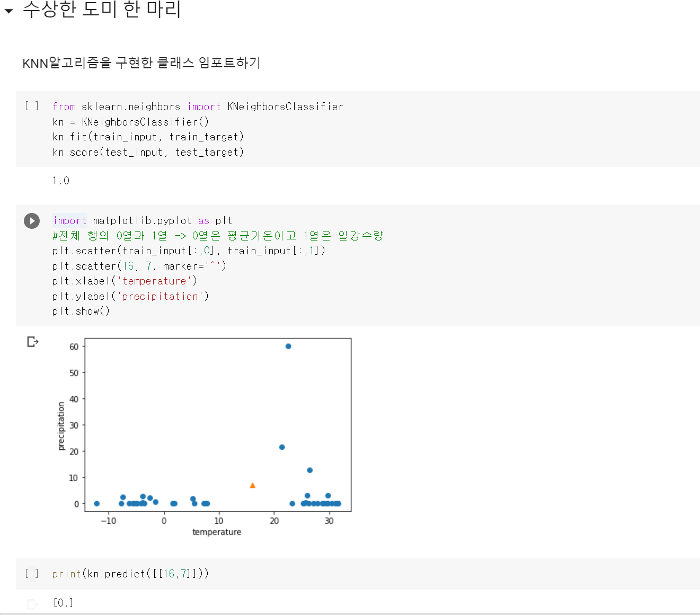This screenshot has width=700, height=615.
Task: Select the plt.xlabel('temperature') line
Action: pos(125,281)
